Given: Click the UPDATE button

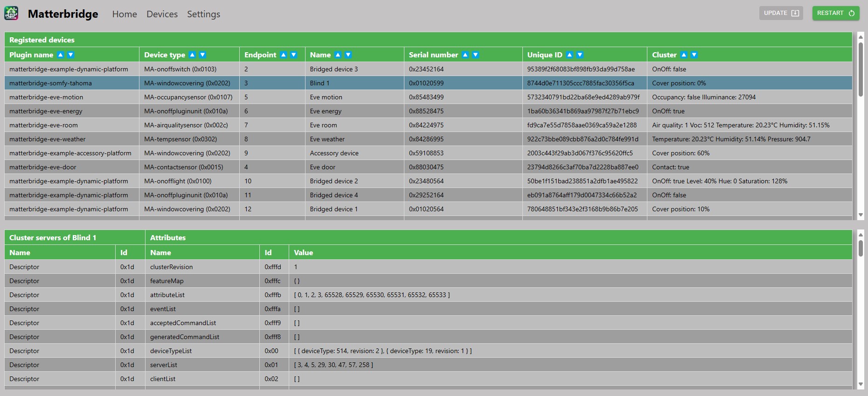Looking at the screenshot, I should pos(781,13).
